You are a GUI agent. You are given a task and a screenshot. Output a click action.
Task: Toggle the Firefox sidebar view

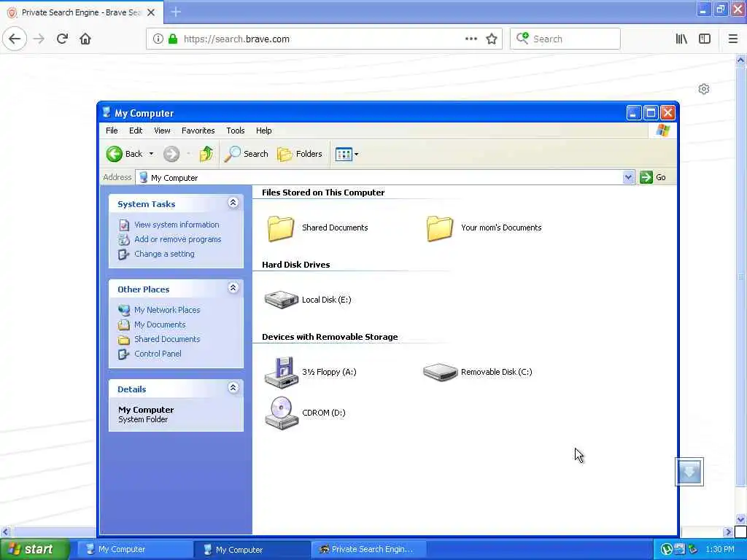click(705, 39)
